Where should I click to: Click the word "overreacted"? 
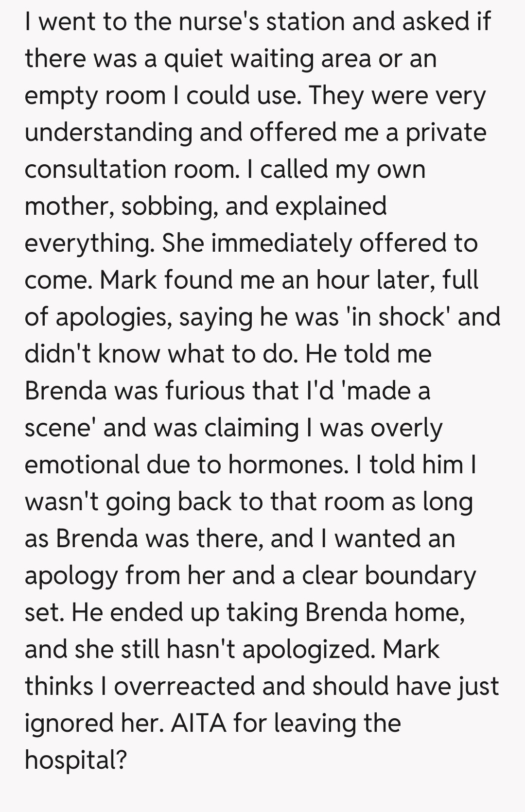coord(185,686)
